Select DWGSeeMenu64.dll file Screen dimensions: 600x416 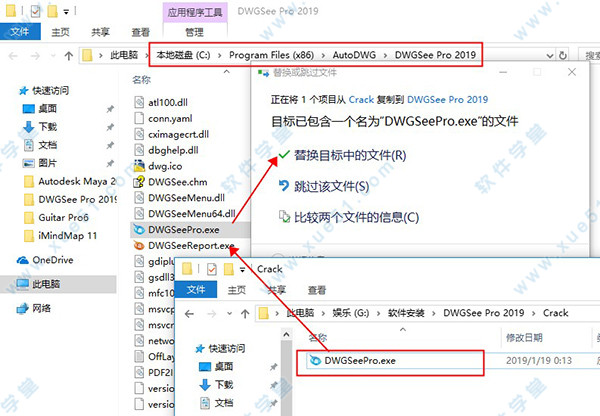(191, 214)
